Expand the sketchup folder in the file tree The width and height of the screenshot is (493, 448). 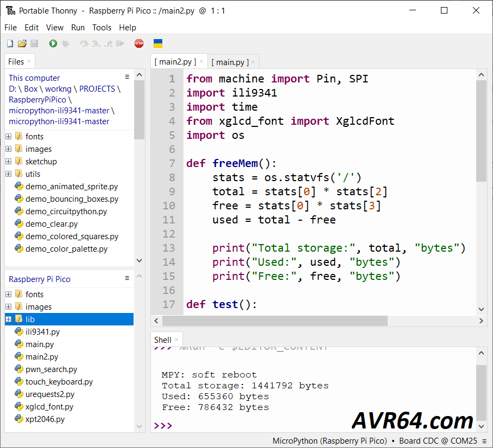[9, 162]
